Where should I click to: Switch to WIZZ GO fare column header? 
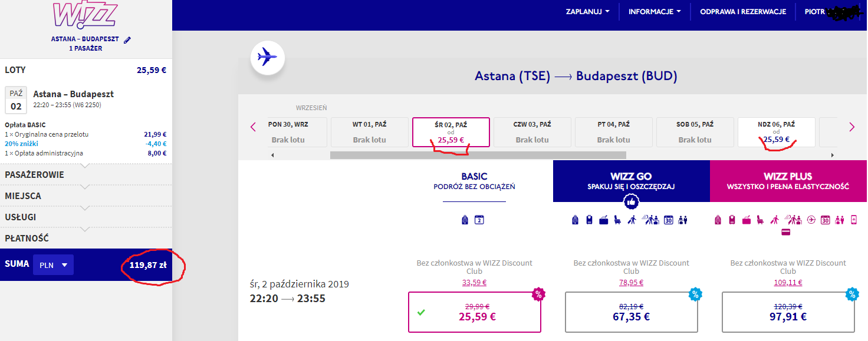point(631,181)
